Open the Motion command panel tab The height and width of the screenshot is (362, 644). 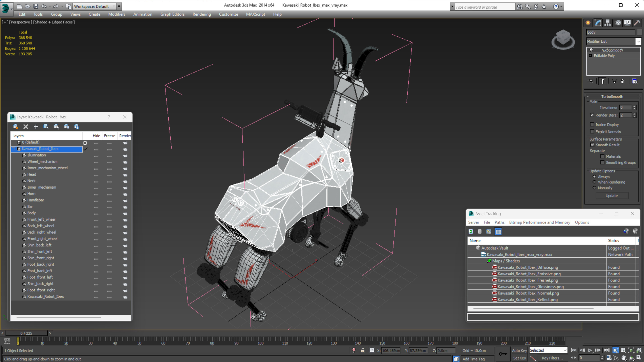(x=618, y=23)
